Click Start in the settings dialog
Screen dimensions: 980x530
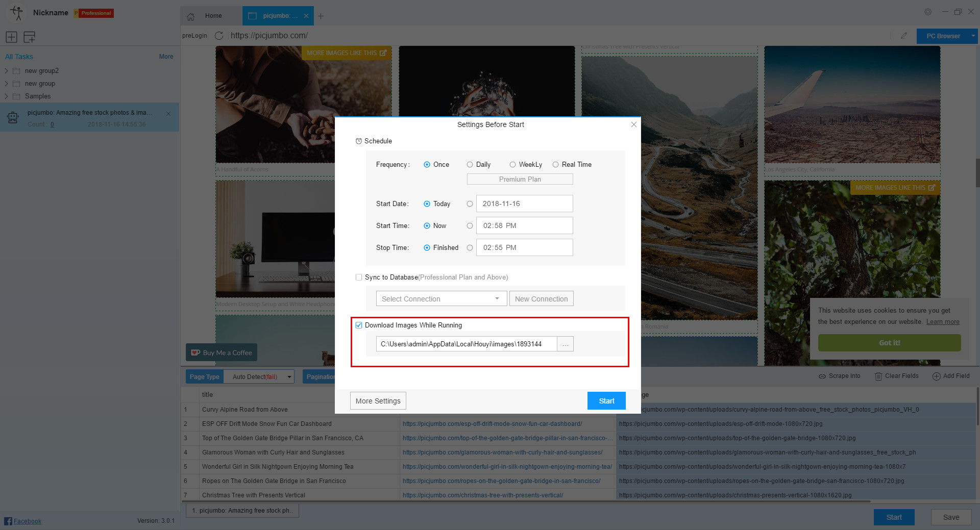(606, 401)
